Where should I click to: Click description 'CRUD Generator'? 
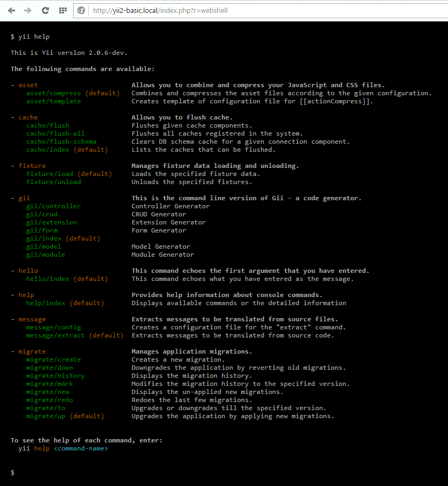click(159, 214)
